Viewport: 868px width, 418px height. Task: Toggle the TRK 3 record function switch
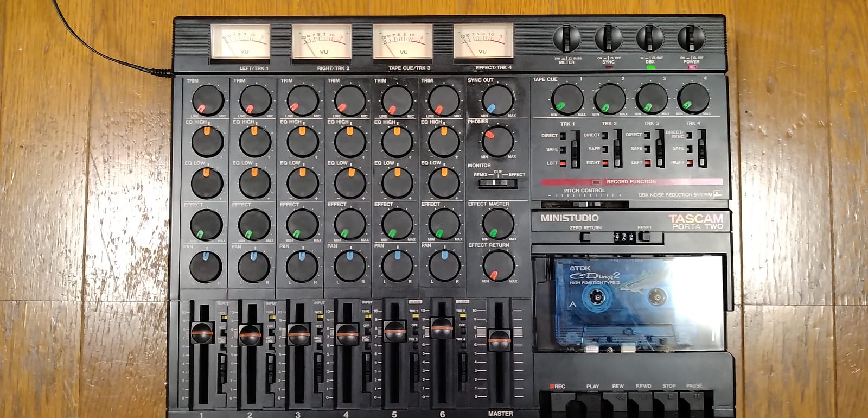click(660, 148)
